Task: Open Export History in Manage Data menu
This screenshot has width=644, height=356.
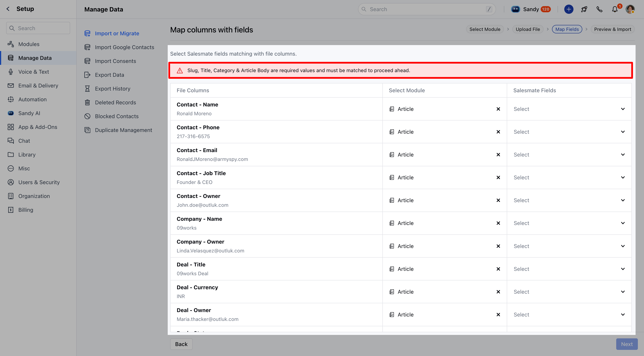Action: pos(113,89)
